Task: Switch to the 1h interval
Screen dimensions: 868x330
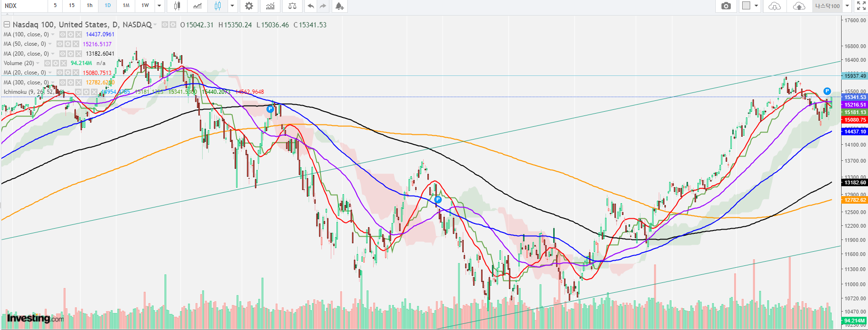Action: (x=90, y=6)
